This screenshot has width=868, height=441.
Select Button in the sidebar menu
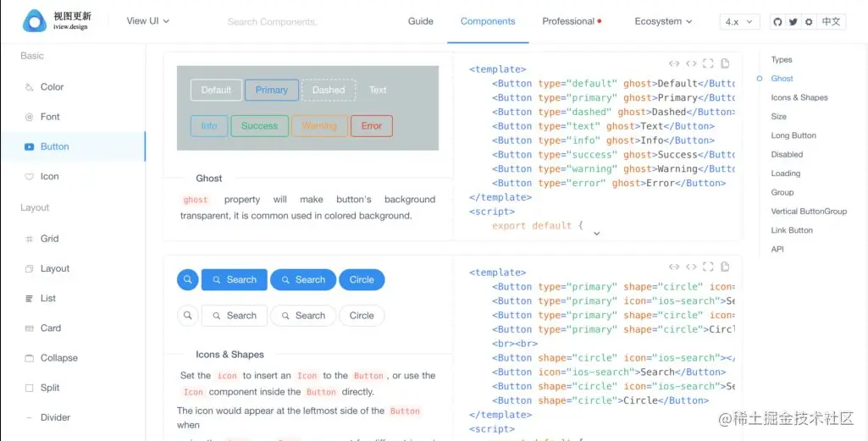73,146
